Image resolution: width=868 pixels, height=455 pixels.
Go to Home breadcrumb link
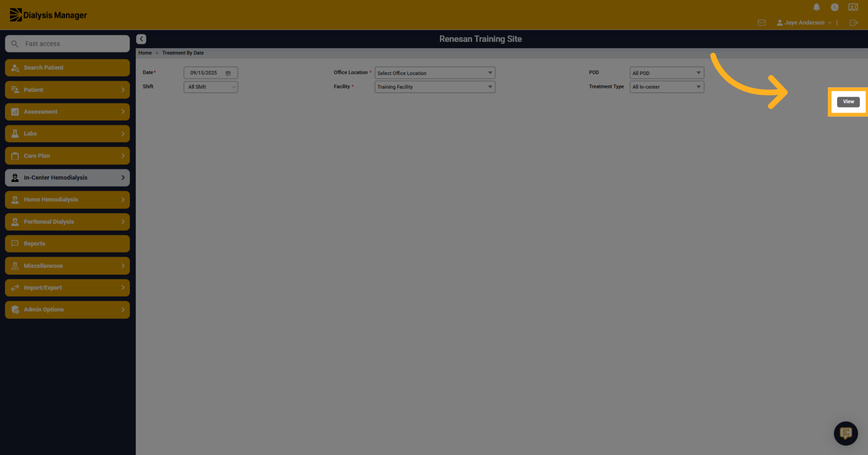pos(145,53)
